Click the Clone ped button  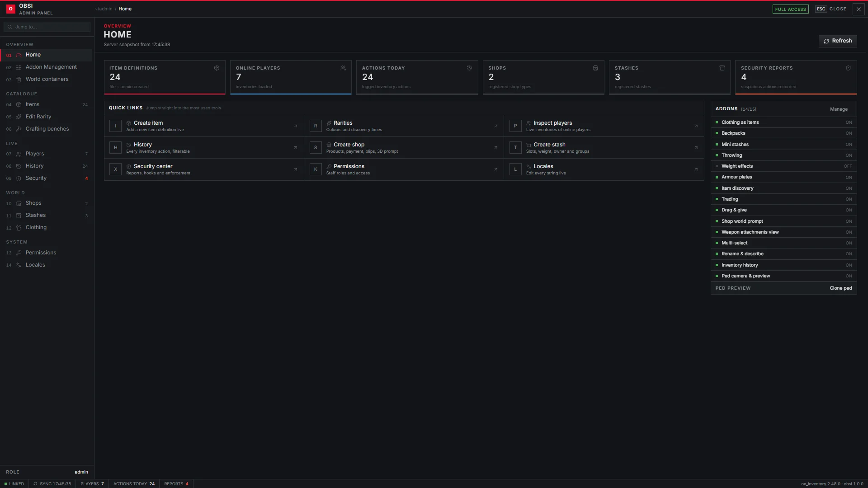click(x=841, y=288)
